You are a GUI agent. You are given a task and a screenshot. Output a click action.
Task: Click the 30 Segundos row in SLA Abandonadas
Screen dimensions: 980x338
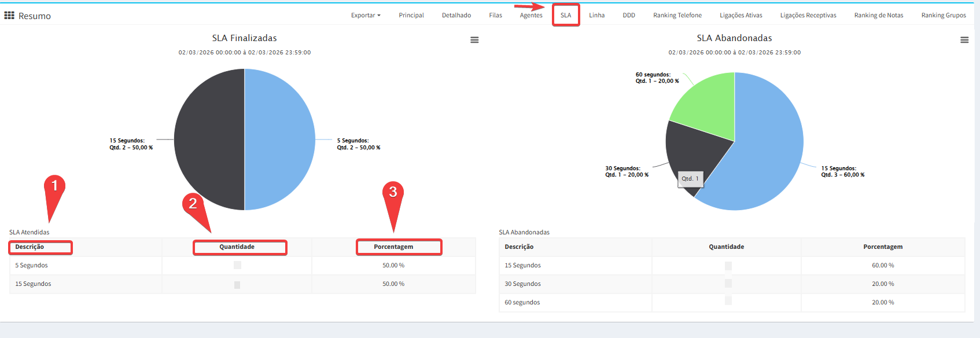point(523,284)
